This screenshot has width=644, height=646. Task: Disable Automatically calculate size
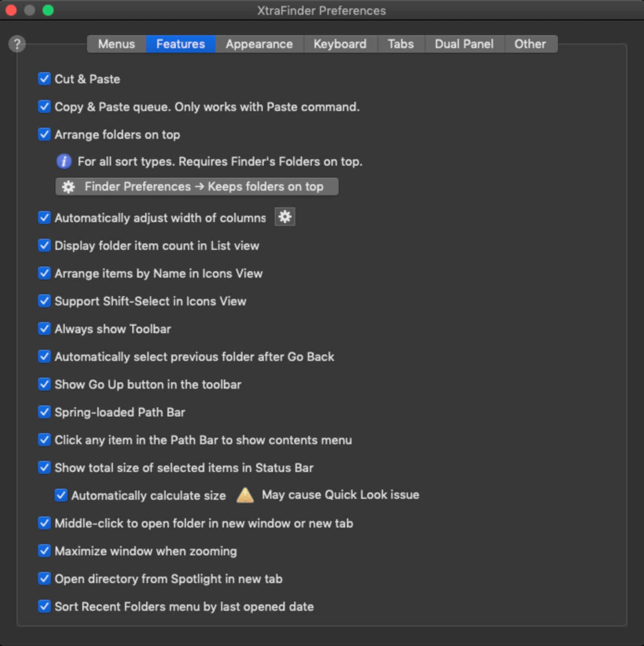[x=61, y=495]
